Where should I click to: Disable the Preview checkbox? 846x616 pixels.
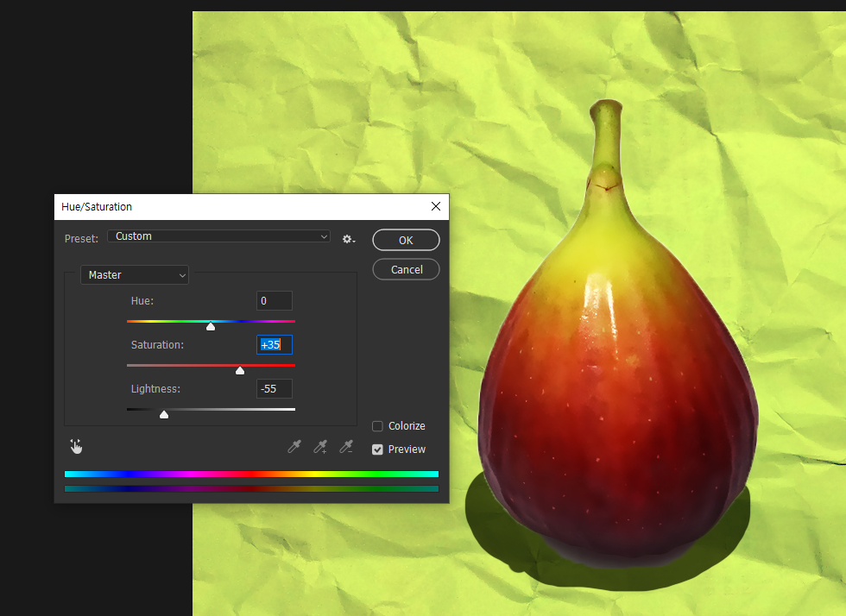[378, 449]
